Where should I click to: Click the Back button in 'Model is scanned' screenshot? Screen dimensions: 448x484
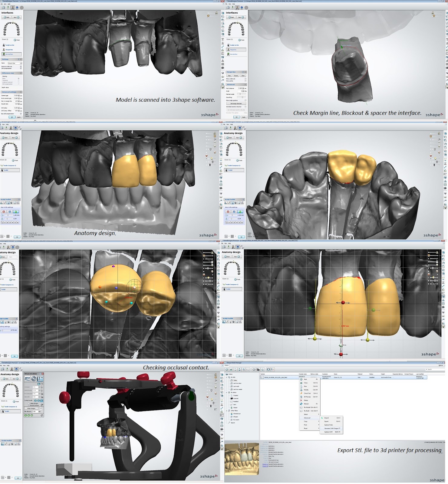[6, 17]
